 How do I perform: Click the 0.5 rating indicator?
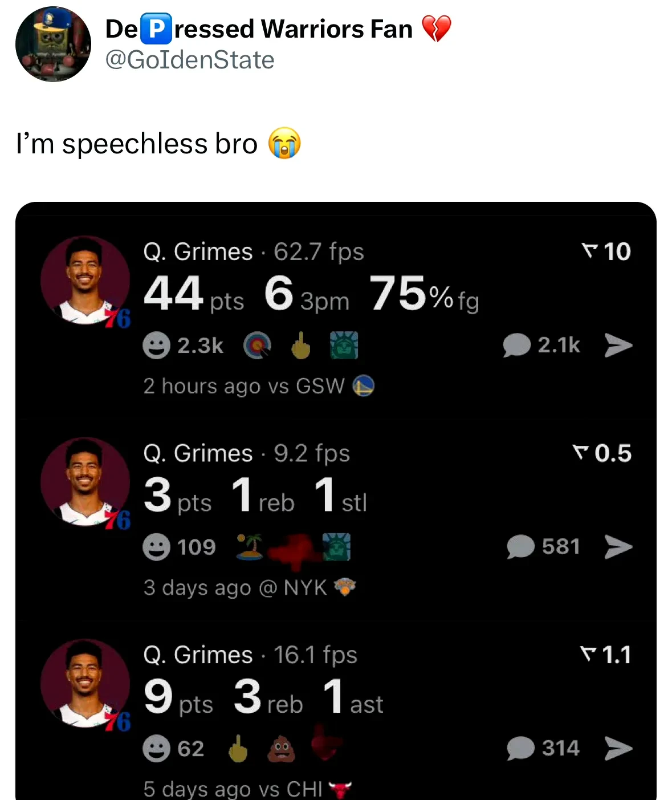[x=602, y=453]
